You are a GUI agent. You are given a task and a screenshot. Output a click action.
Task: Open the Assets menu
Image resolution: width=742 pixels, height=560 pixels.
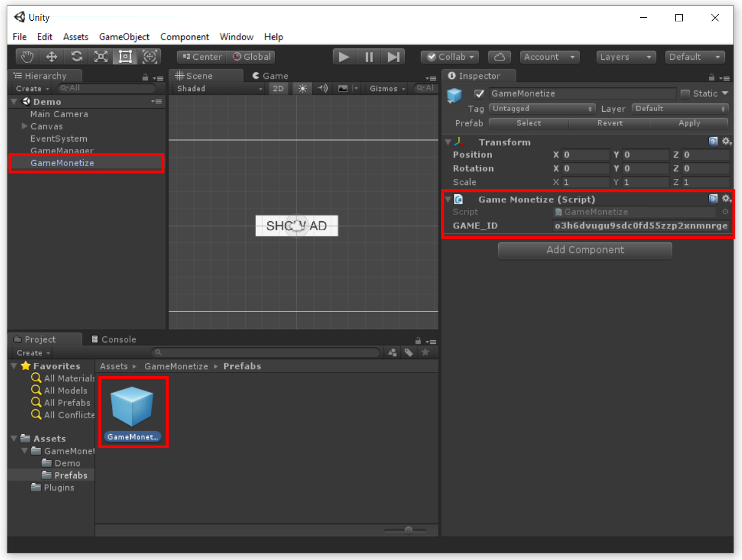point(76,37)
